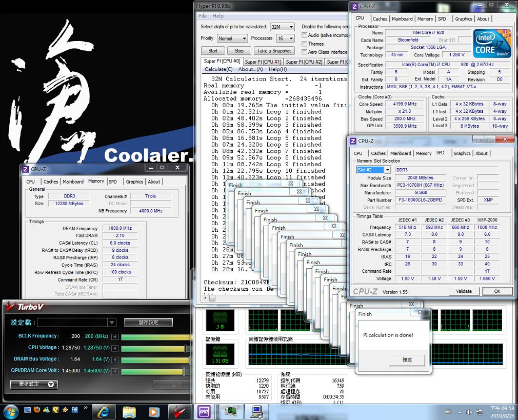Screen dimensions: 518x420
Task: Click the Take a Snapshot button
Action: 274,51
